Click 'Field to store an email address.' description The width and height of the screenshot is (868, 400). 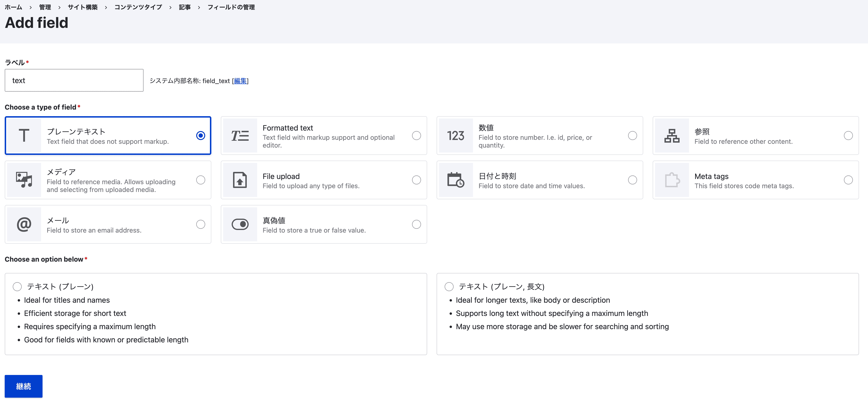coord(94,230)
